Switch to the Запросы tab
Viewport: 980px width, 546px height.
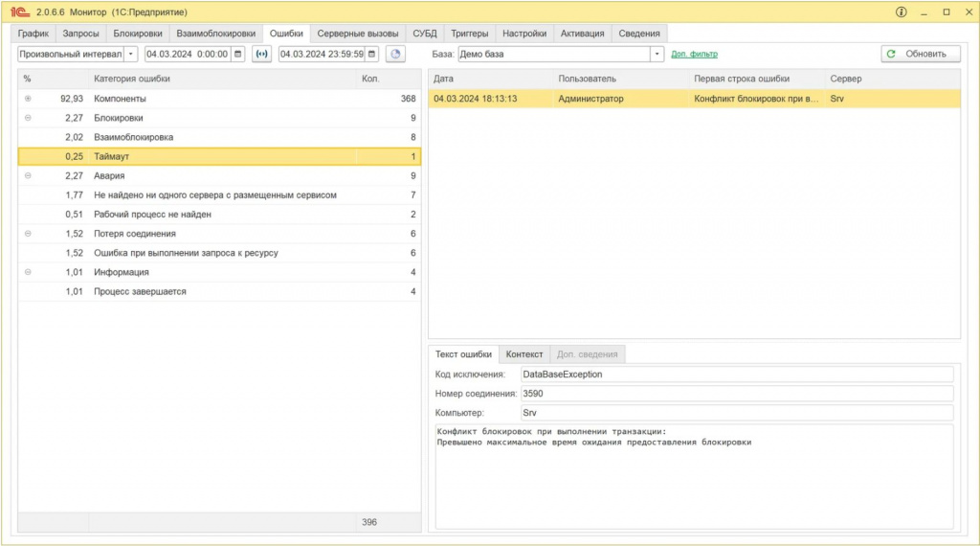(x=80, y=34)
